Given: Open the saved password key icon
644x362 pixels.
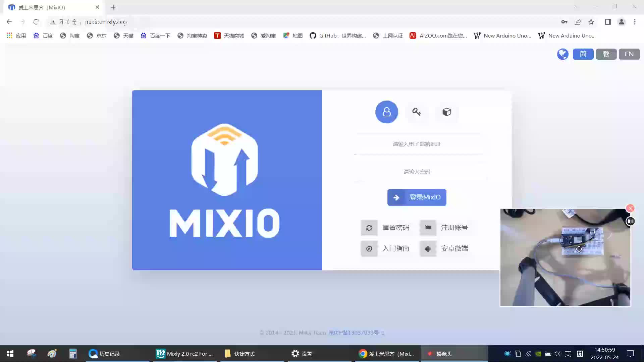Looking at the screenshot, I should pos(564,22).
